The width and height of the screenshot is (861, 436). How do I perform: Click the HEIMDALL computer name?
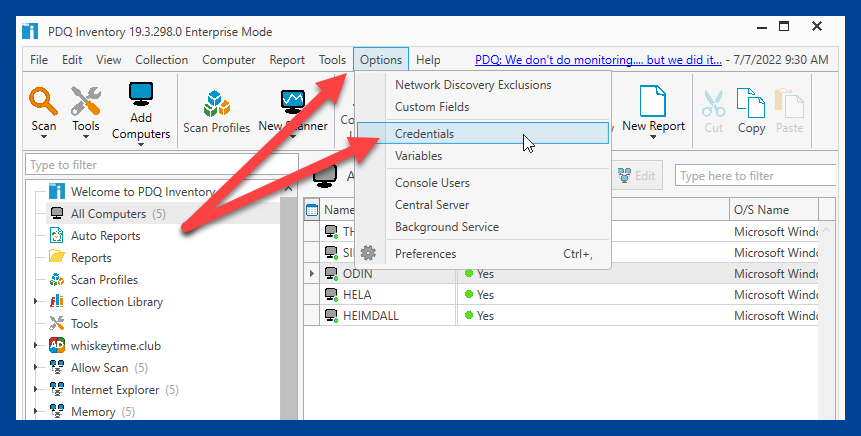click(x=371, y=316)
